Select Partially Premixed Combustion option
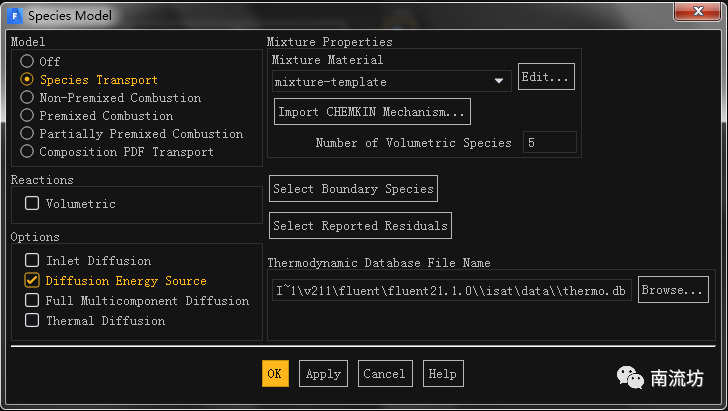Screen dimensions: 728x411 pyautogui.click(x=27, y=134)
